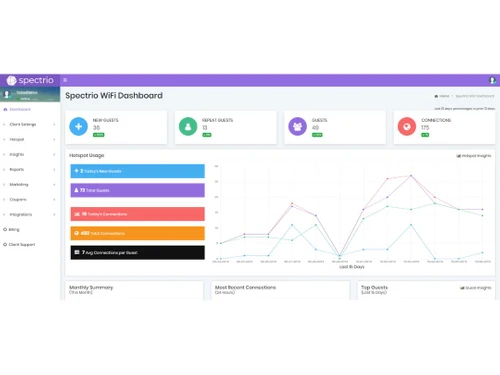Expand the Coupons sidebar menu arrow
500x375 pixels.
[54, 199]
